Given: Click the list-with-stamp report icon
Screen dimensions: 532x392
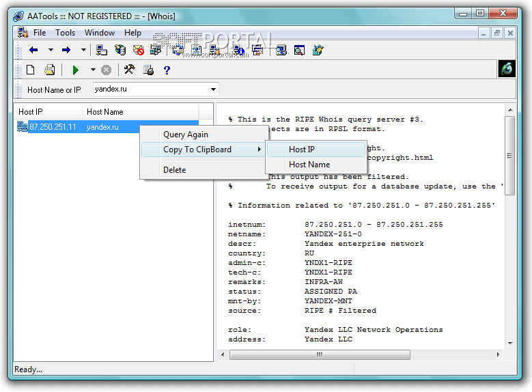Looking at the screenshot, I should [x=148, y=70].
